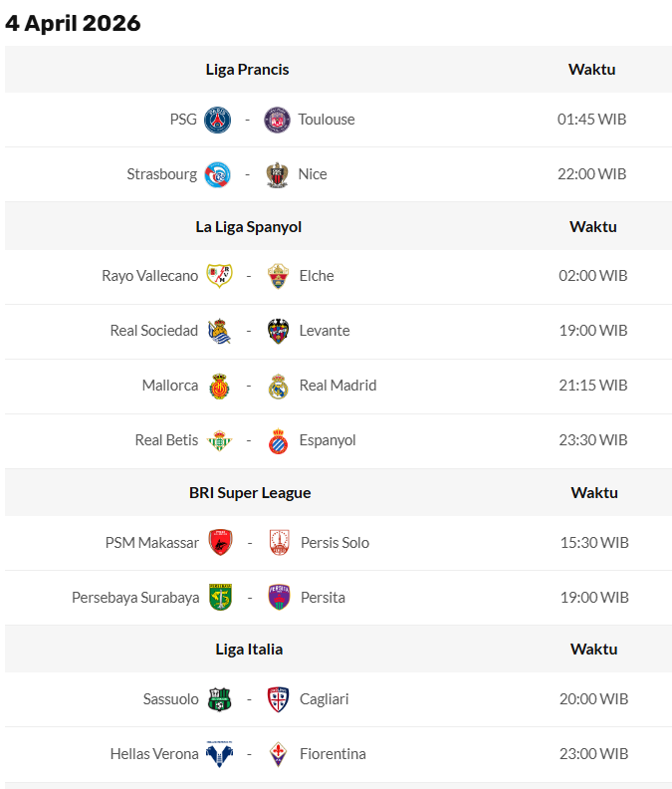Click the Real Madrid crest
672x789 pixels.
(279, 387)
